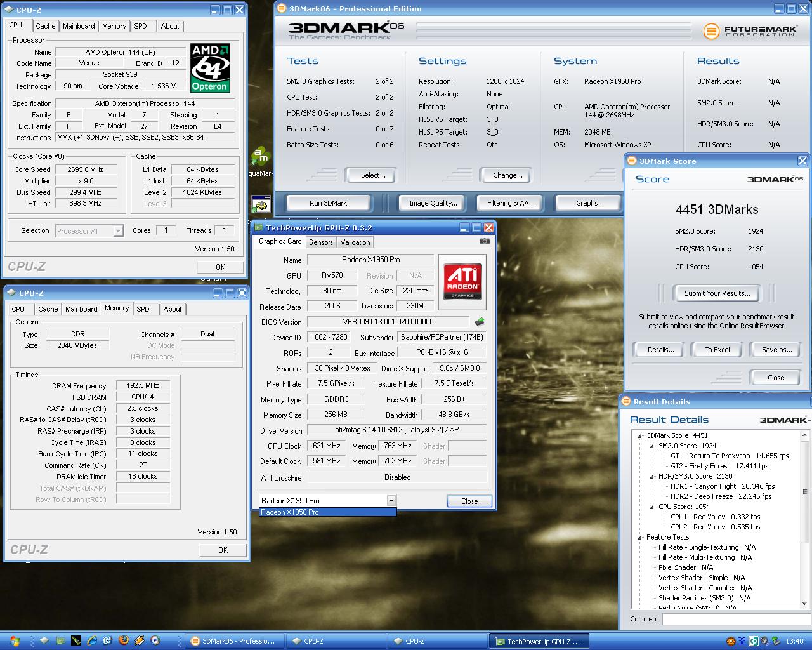This screenshot has width=812, height=650.
Task: Select HDR1 - Canyon Flight row
Action: [x=723, y=486]
